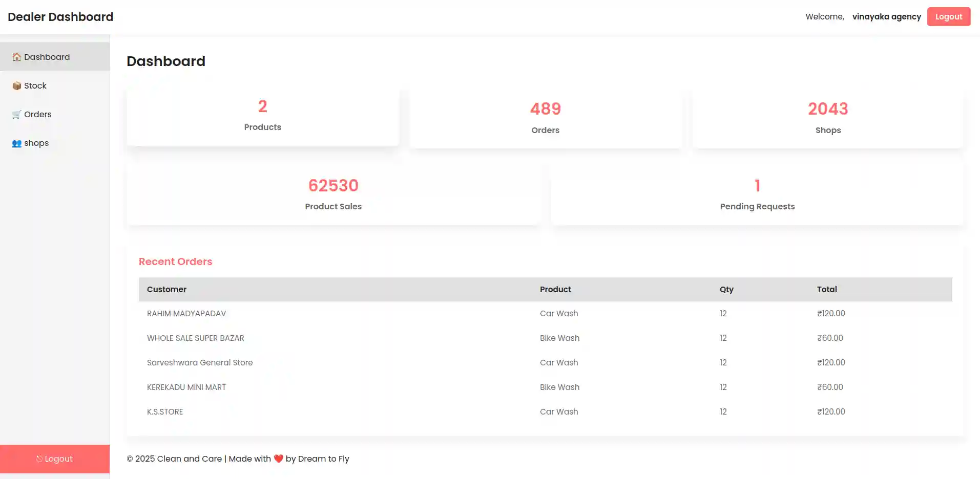Open the Products count card
This screenshot has width=980, height=479.
pos(262,116)
